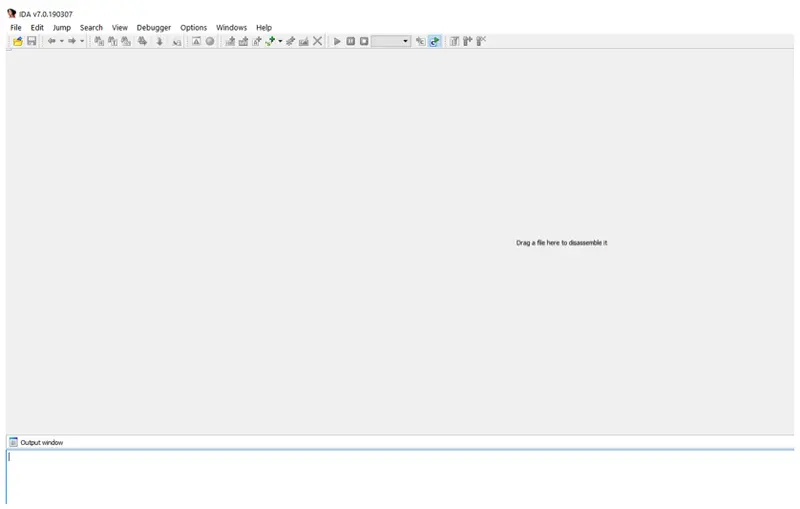The image size is (800, 509).
Task: Open the Search menu
Action: click(91, 28)
